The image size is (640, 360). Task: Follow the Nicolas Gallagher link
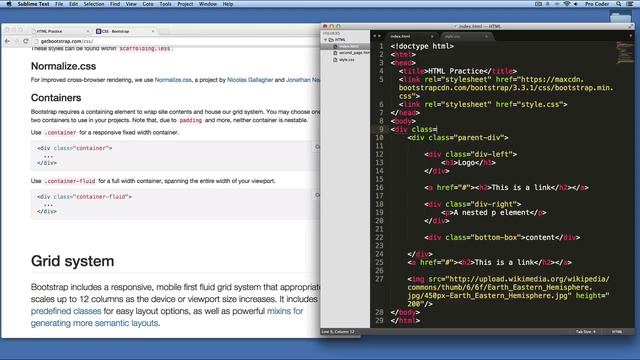pyautogui.click(x=250, y=80)
